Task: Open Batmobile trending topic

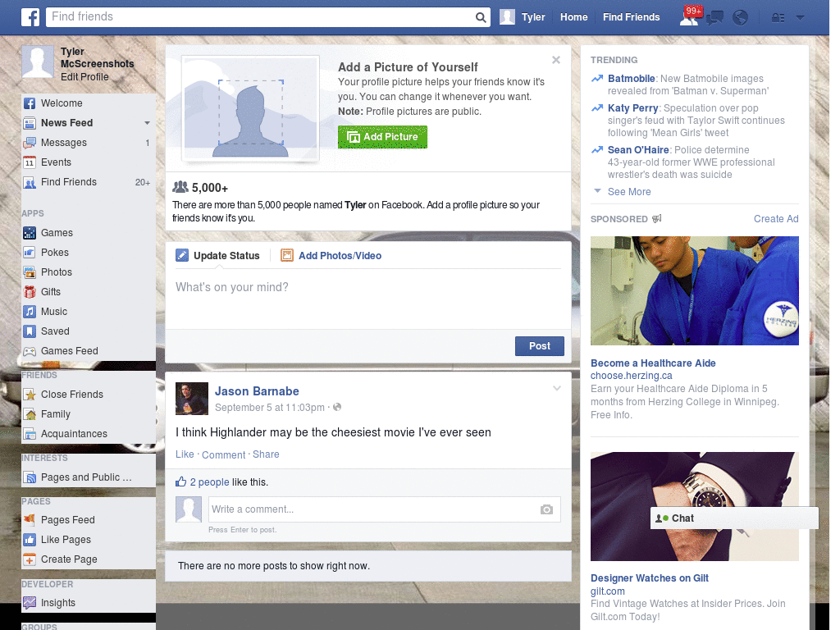Action: [631, 78]
